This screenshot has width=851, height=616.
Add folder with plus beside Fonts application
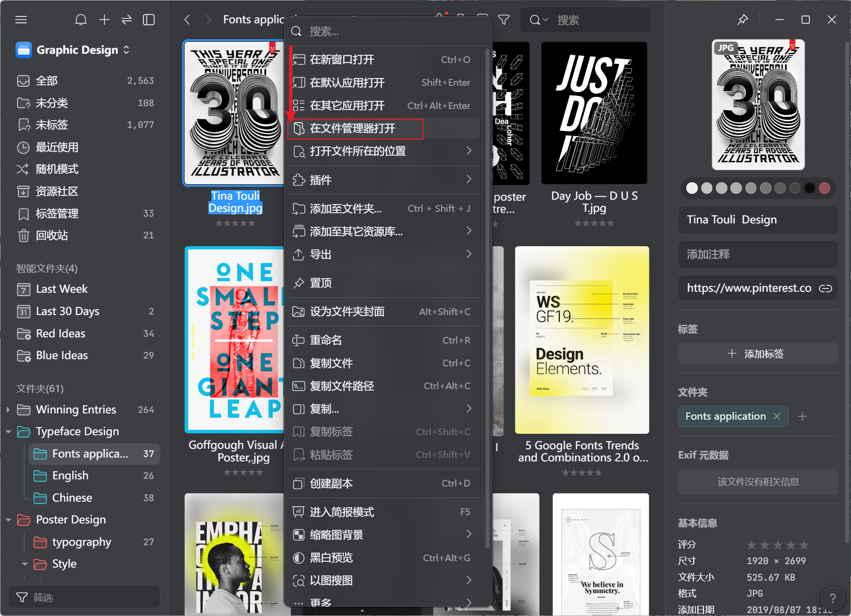click(x=802, y=416)
